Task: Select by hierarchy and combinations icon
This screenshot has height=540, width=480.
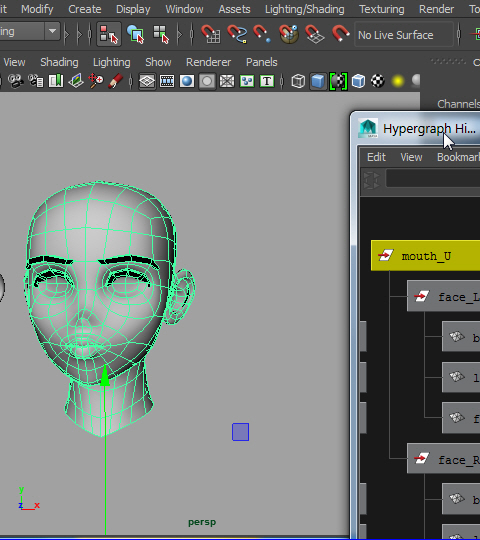Action: click(x=109, y=34)
